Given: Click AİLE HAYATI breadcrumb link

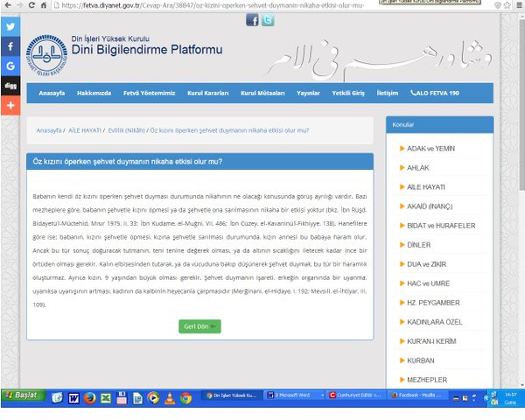Looking at the screenshot, I should (x=86, y=129).
